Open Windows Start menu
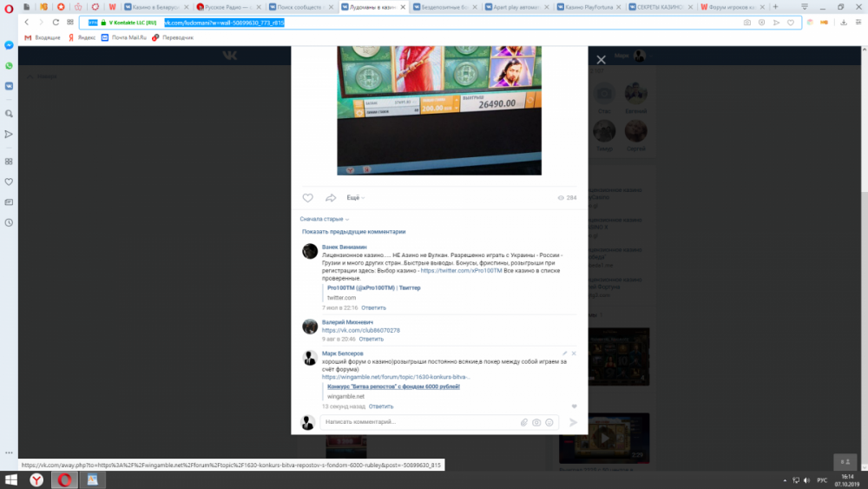Image resolution: width=868 pixels, height=489 pixels. 10,479
